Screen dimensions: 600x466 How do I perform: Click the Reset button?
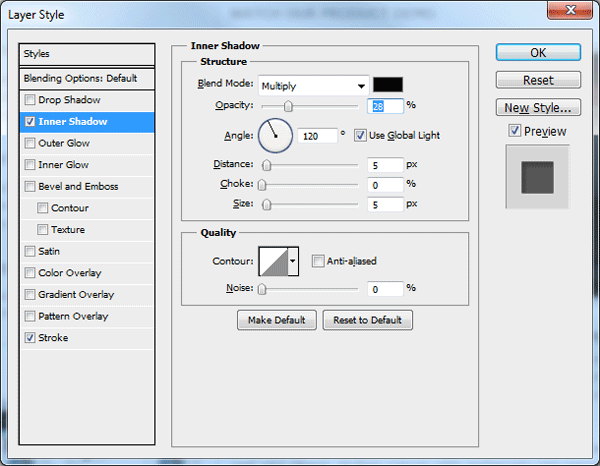point(538,80)
